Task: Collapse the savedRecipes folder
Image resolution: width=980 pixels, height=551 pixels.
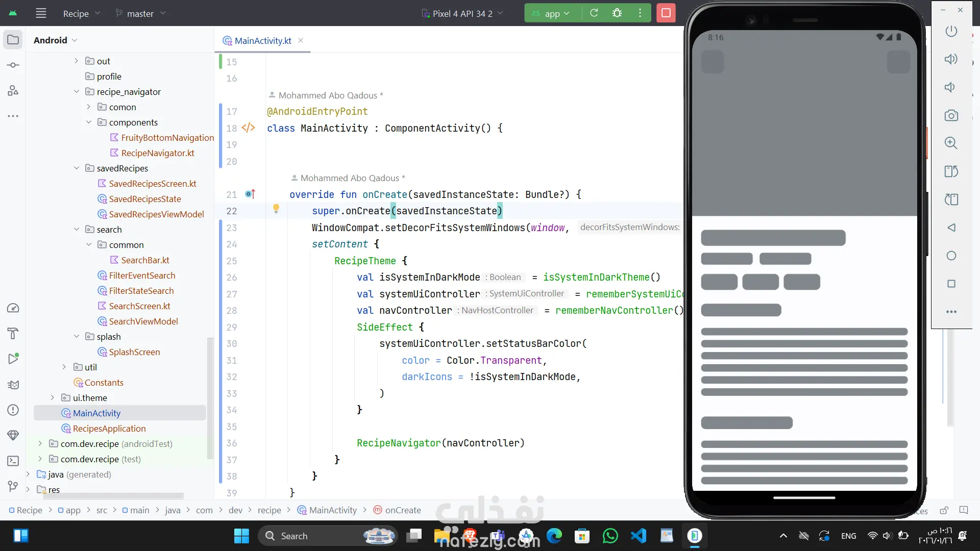Action: (x=76, y=168)
